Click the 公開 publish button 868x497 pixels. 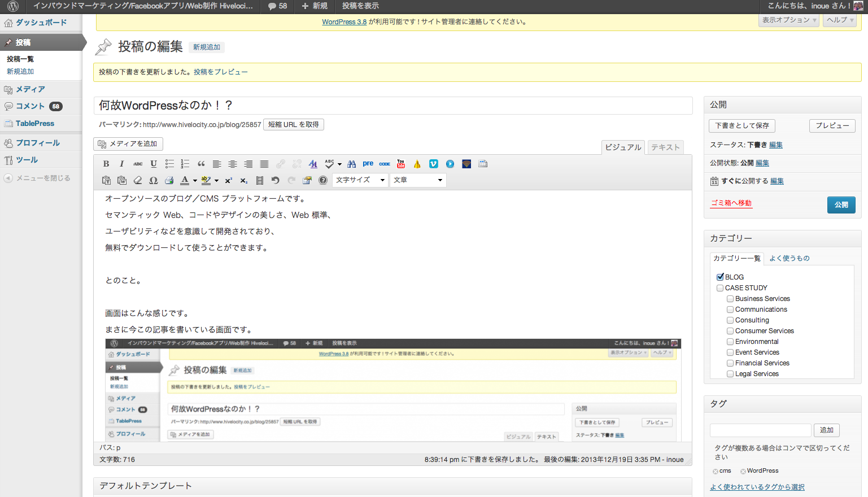(841, 205)
